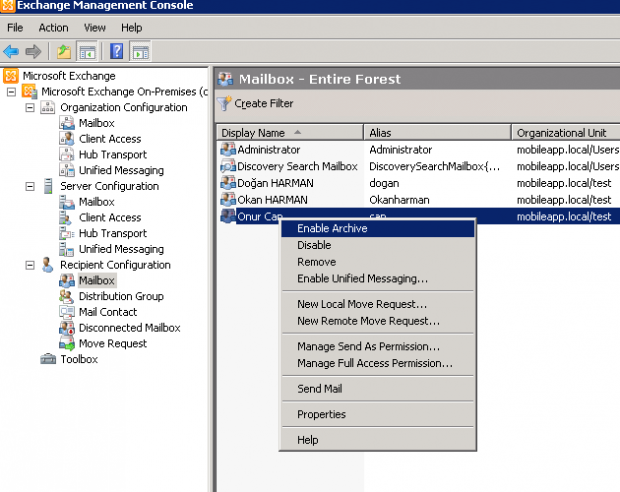Image resolution: width=620 pixels, height=492 pixels.
Task: Choose Help in the context menu
Action: [x=378, y=440]
